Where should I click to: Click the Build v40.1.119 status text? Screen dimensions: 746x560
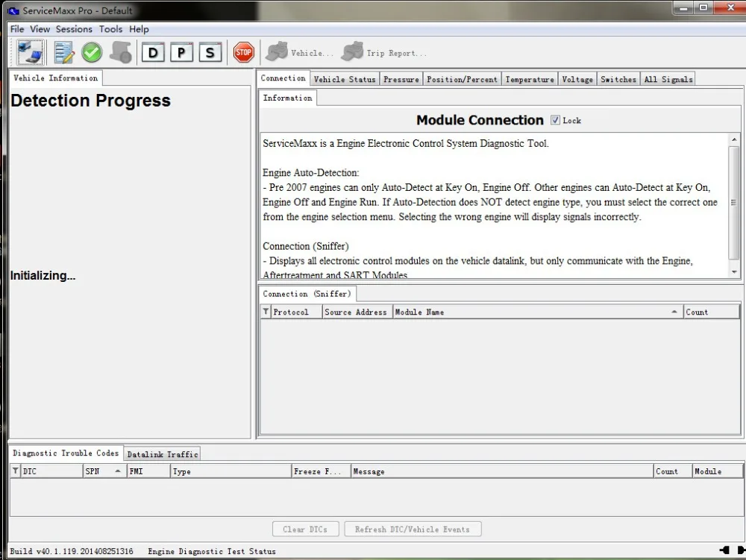[72, 551]
